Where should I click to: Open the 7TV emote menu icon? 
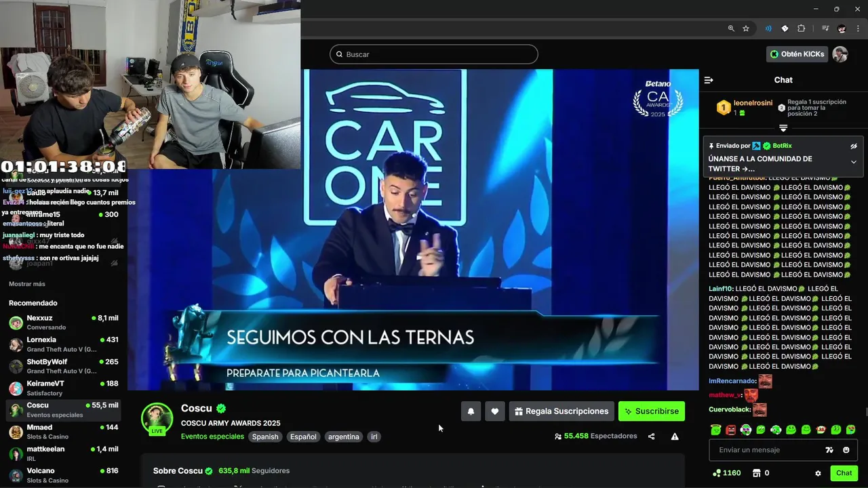pos(829,450)
